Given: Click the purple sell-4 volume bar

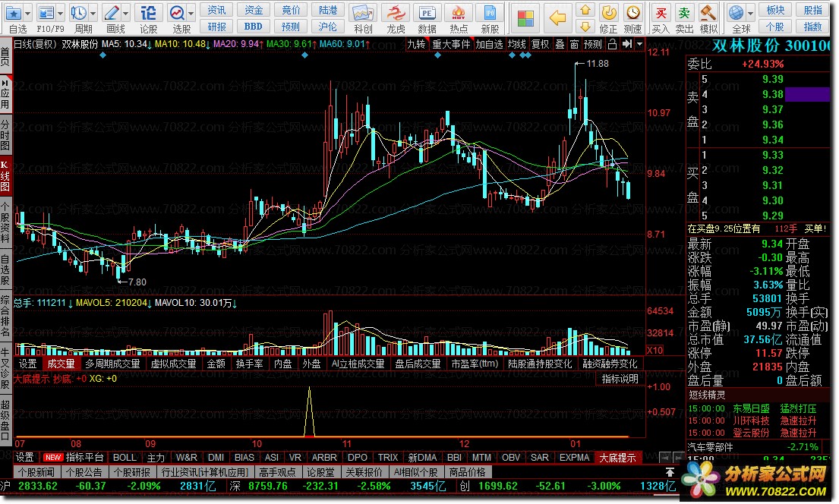Looking at the screenshot, I should tap(807, 95).
